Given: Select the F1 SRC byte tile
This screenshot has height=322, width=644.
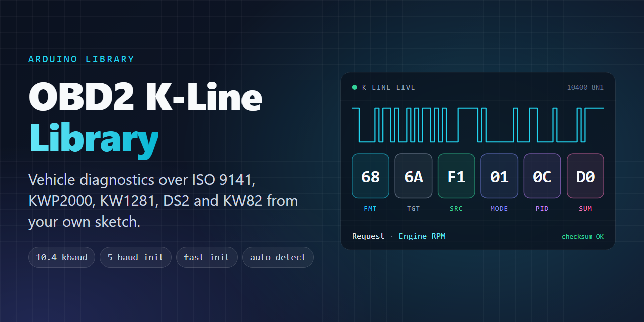Looking at the screenshot, I should coord(456,176).
